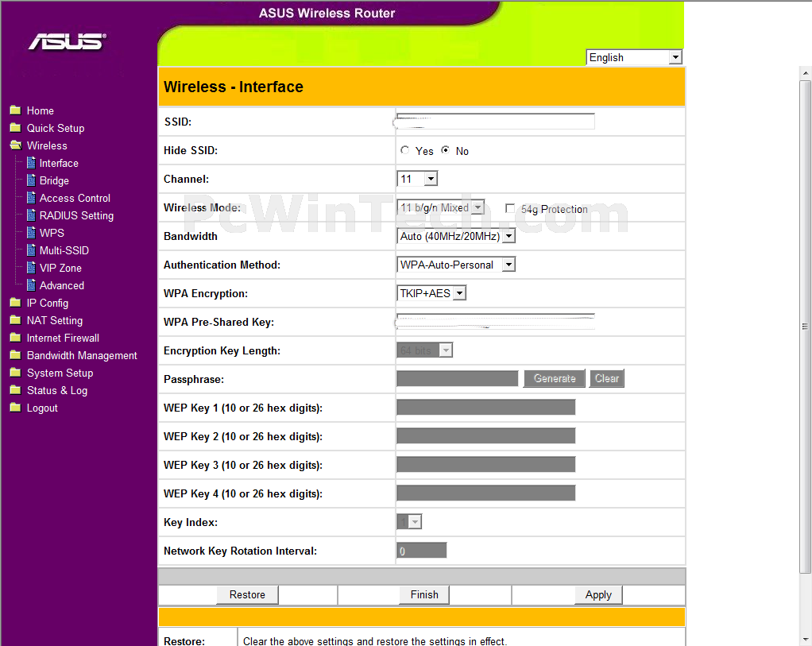Click the System Setup folder icon
The height and width of the screenshot is (646, 812).
click(x=16, y=373)
